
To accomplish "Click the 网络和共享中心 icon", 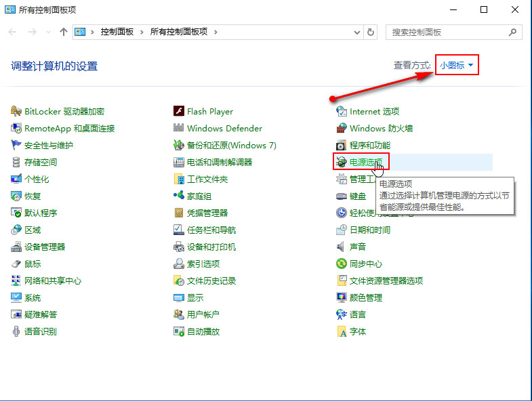I will pos(16,281).
